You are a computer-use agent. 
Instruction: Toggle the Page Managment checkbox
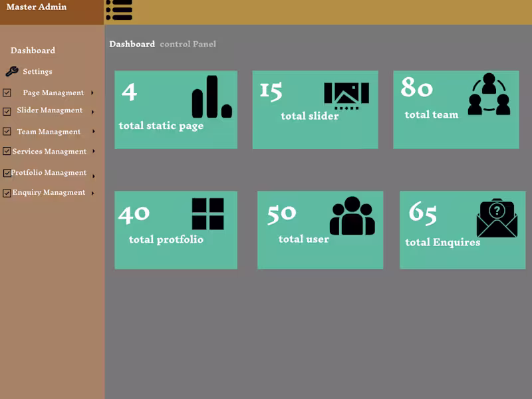[x=7, y=92]
